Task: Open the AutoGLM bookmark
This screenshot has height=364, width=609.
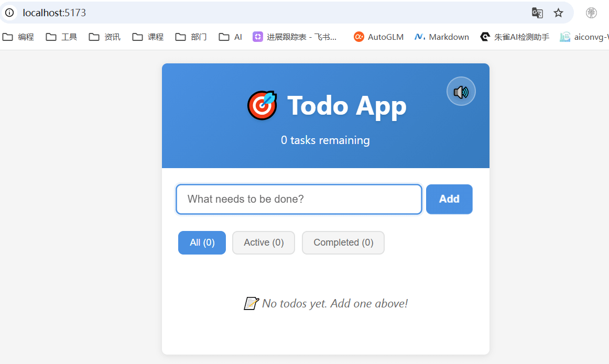Action: [378, 37]
